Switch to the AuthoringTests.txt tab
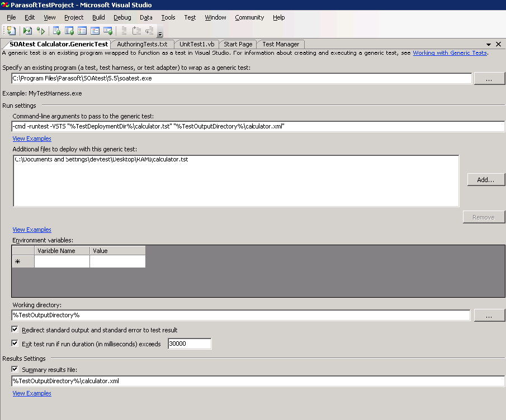 point(143,44)
